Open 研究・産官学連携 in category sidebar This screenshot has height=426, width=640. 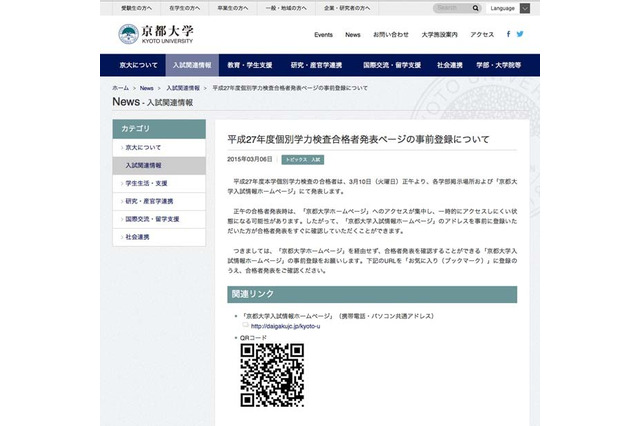coord(159,202)
